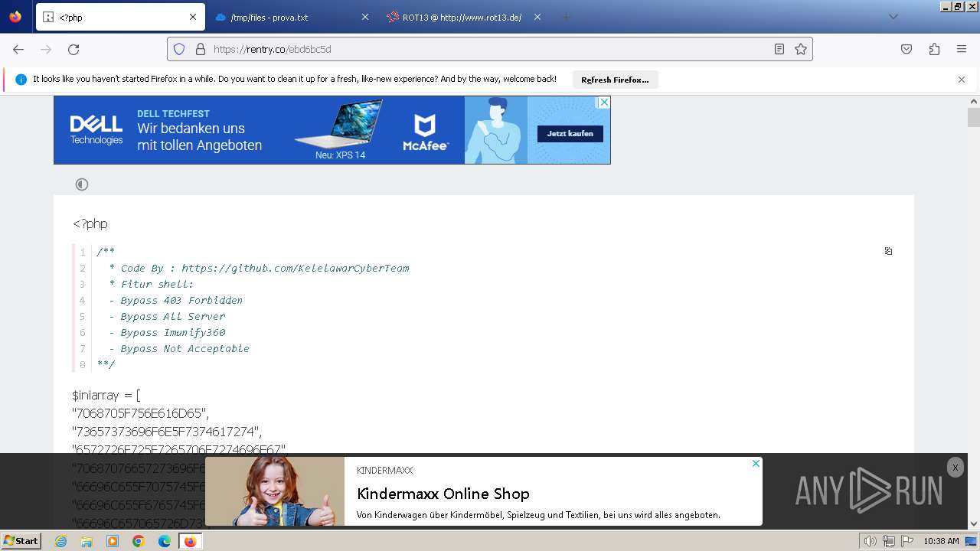Click the "Bypass Imunify360" comment line
Screen dimensions: 980x551
167,332
